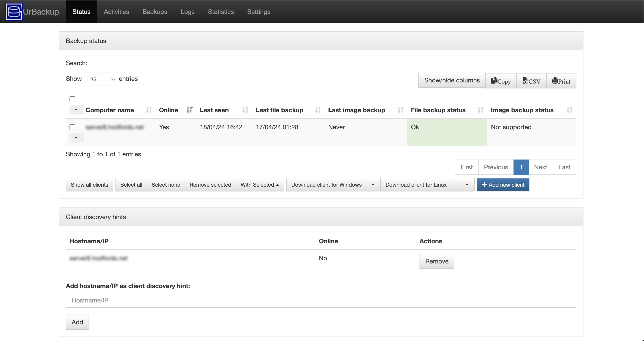
Task: Toggle the select-all header checkbox
Action: tap(72, 99)
